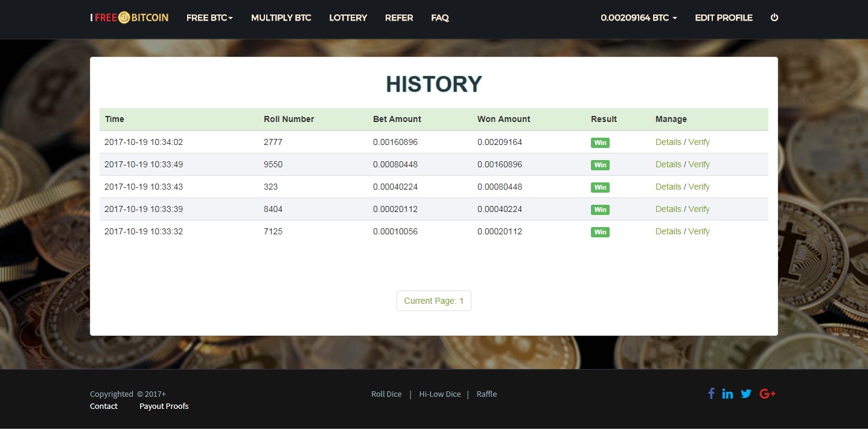Viewport: 868px width, 430px height.
Task: Click the Win badge for roll 7125
Action: (600, 232)
